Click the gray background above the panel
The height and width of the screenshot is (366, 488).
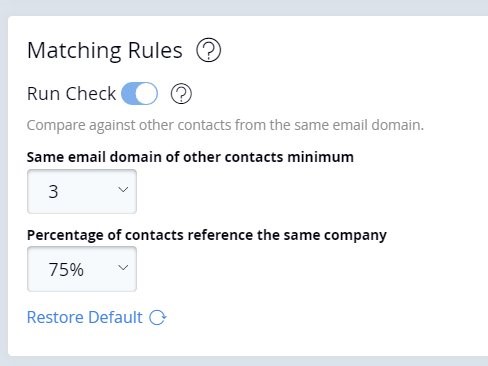pyautogui.click(x=244, y=7)
